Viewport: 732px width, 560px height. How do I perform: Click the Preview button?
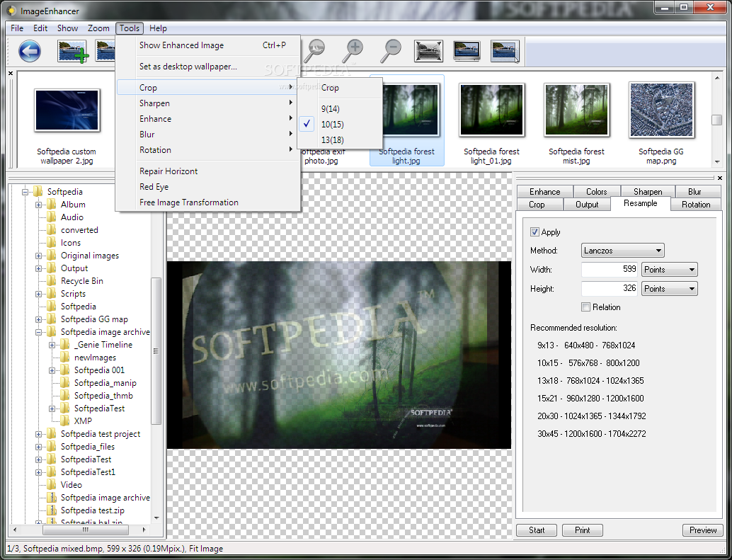pyautogui.click(x=702, y=530)
